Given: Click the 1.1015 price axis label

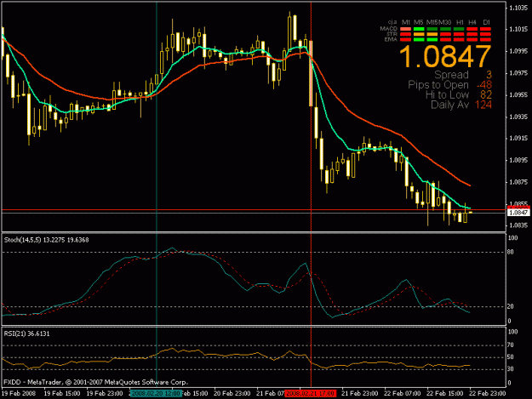Looking at the screenshot, I should pyautogui.click(x=518, y=30).
